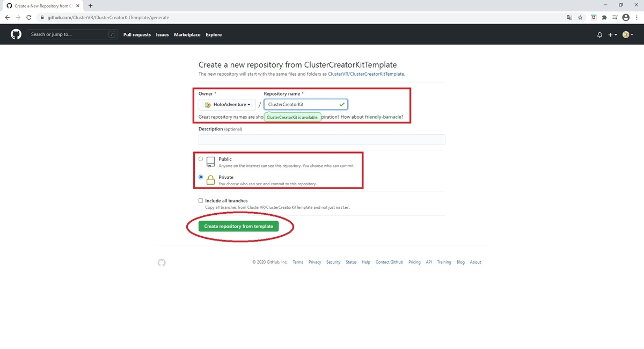Click the green shield extension icon
The image size is (644, 349).
594,17
